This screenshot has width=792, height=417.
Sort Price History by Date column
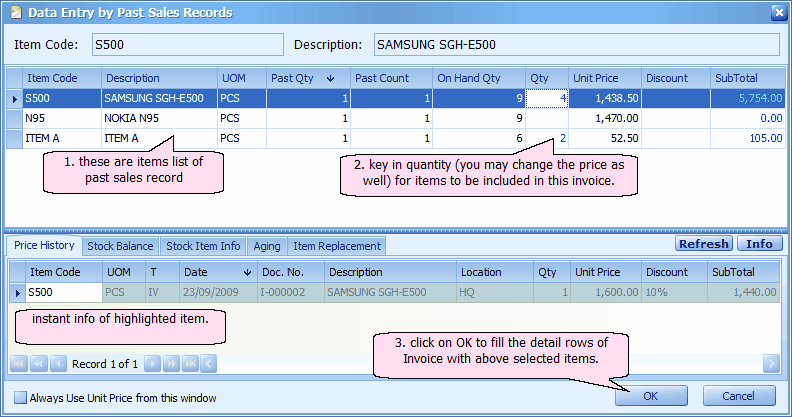click(218, 272)
